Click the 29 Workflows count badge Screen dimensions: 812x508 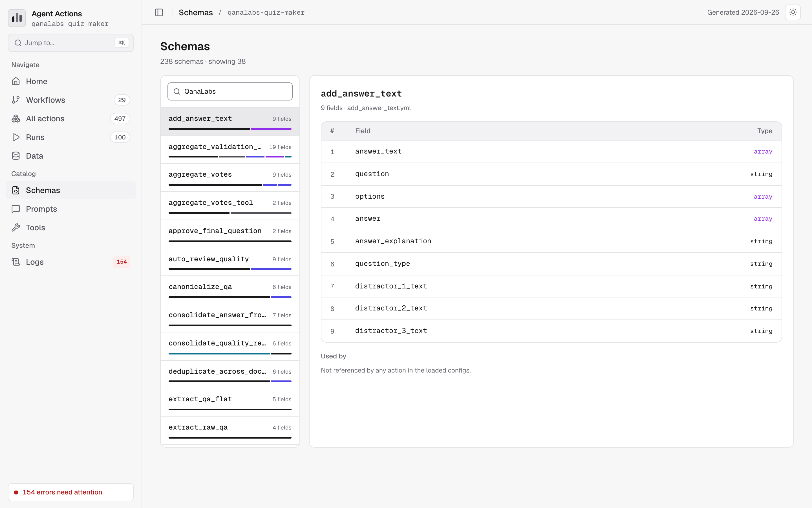[x=122, y=100]
